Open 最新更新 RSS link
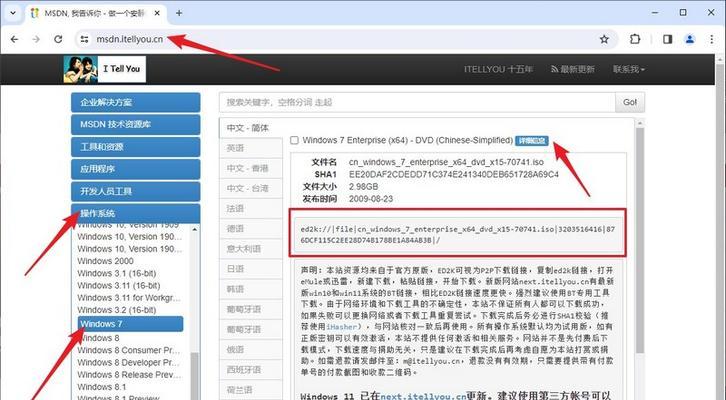 (573, 69)
